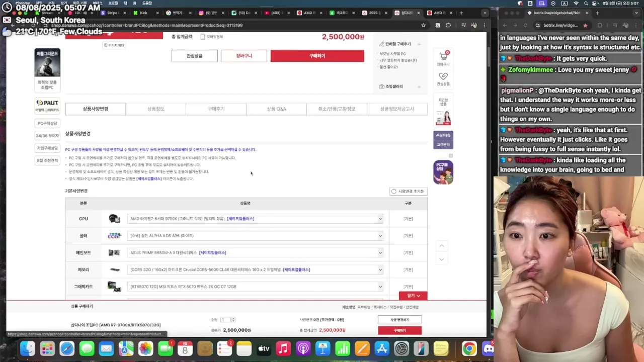This screenshot has width=644, height=362.
Task: Click the quantity stepper arrows
Action: pyautogui.click(x=233, y=320)
